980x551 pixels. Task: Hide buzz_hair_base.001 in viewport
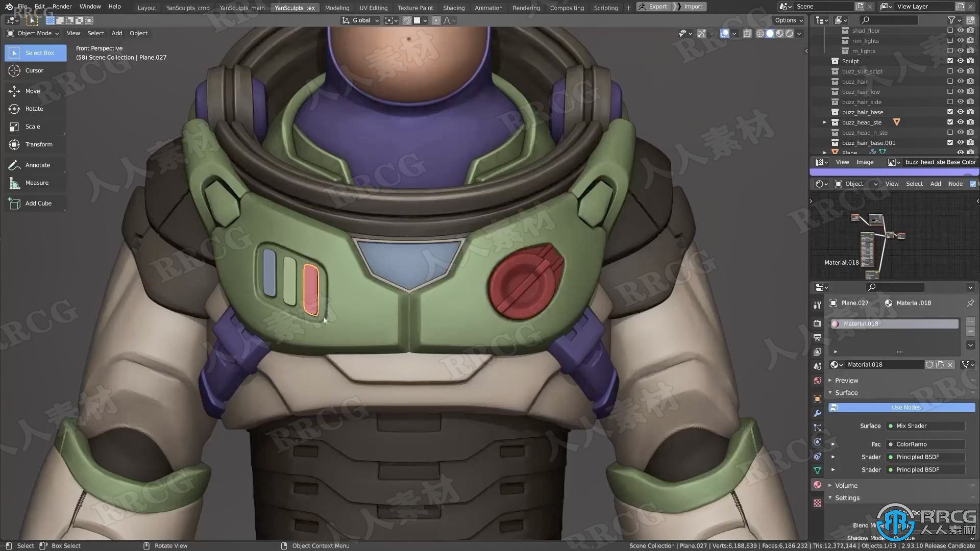(x=960, y=143)
